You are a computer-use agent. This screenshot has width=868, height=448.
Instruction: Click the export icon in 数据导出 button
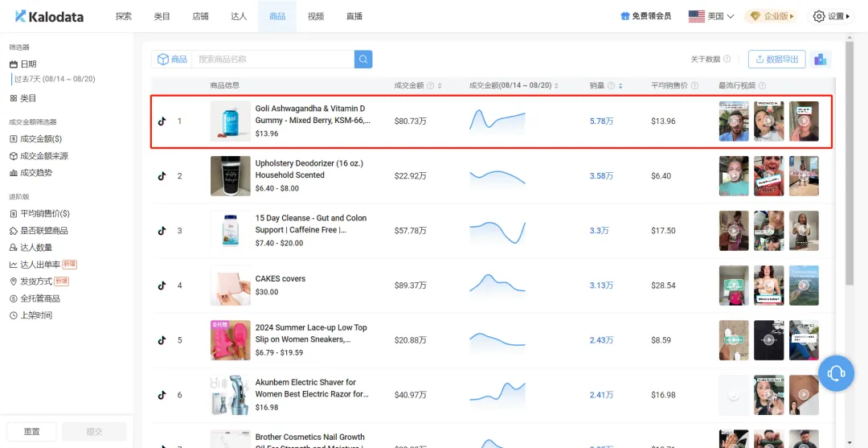[x=759, y=60]
